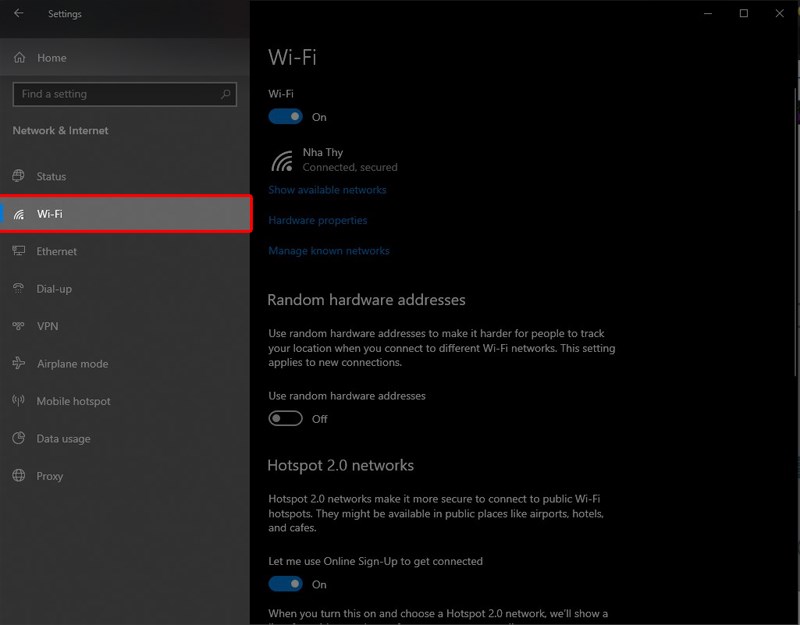
Task: Open Hardware properties link
Action: tap(318, 220)
